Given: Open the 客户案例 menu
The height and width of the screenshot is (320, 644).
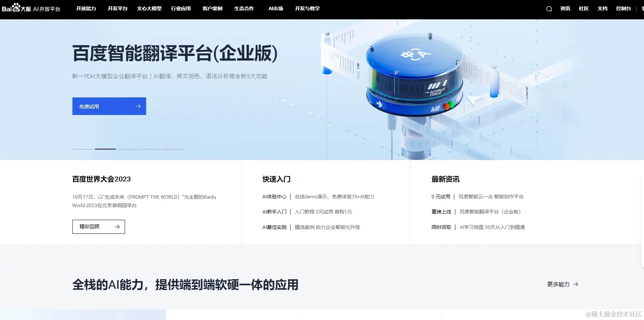Looking at the screenshot, I should click(x=213, y=8).
